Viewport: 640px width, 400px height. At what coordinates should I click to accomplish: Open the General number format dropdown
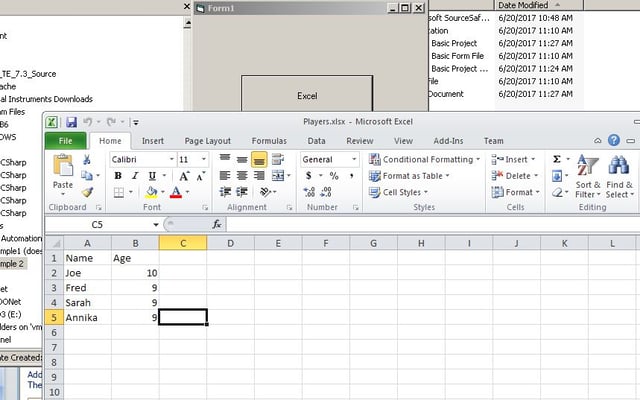(x=354, y=159)
